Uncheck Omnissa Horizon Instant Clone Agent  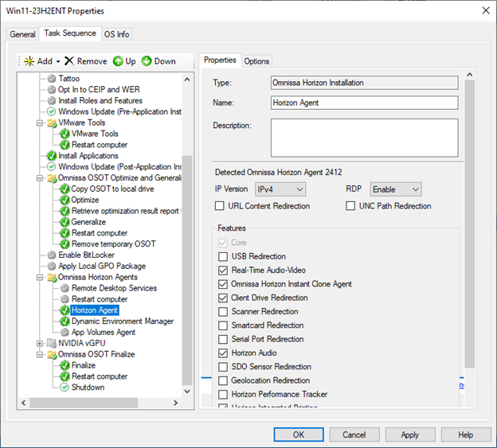point(223,284)
